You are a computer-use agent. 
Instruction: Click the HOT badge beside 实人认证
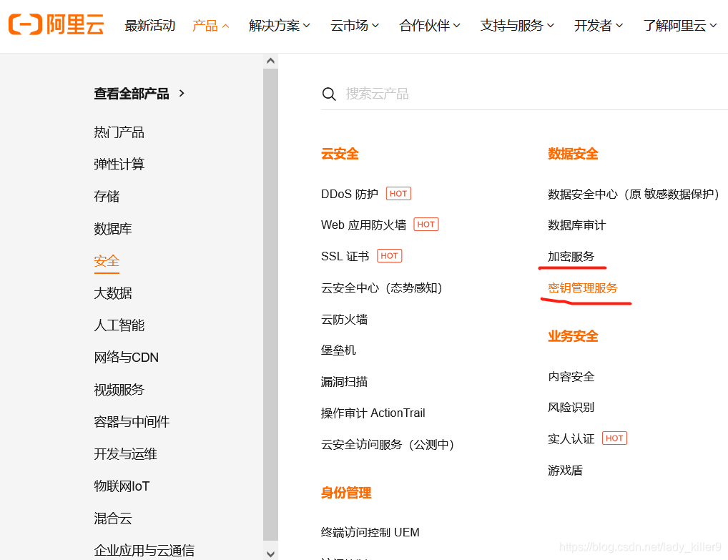click(x=614, y=438)
